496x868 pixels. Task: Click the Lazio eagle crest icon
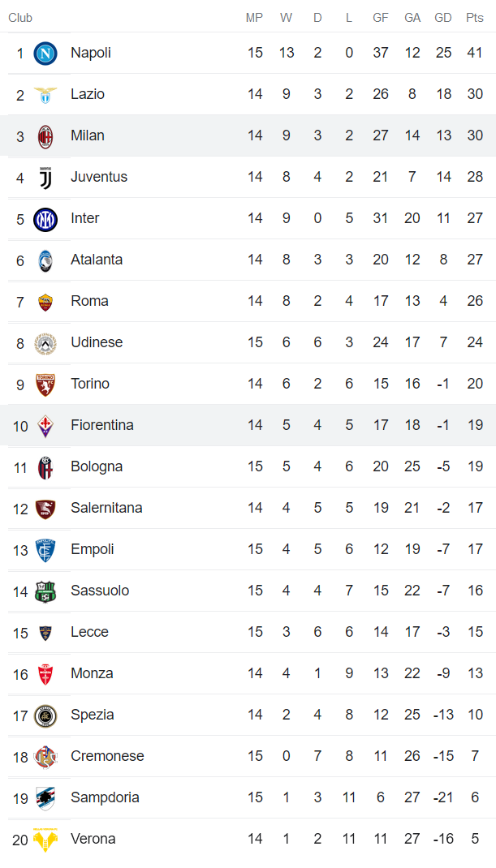tap(45, 95)
